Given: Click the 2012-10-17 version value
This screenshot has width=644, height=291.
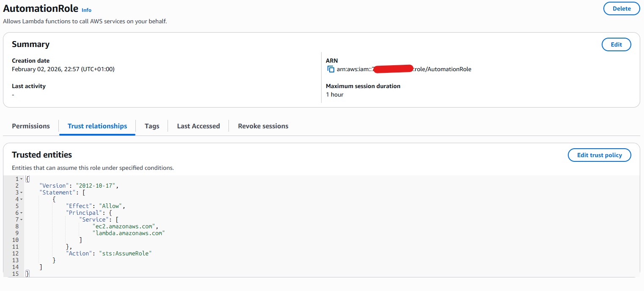Looking at the screenshot, I should tap(97, 186).
